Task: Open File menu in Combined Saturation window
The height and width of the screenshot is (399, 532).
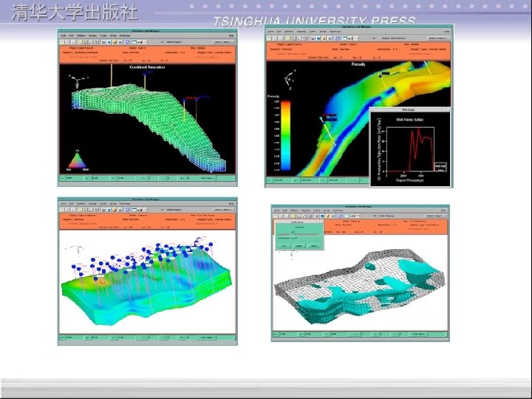Action: coord(64,35)
